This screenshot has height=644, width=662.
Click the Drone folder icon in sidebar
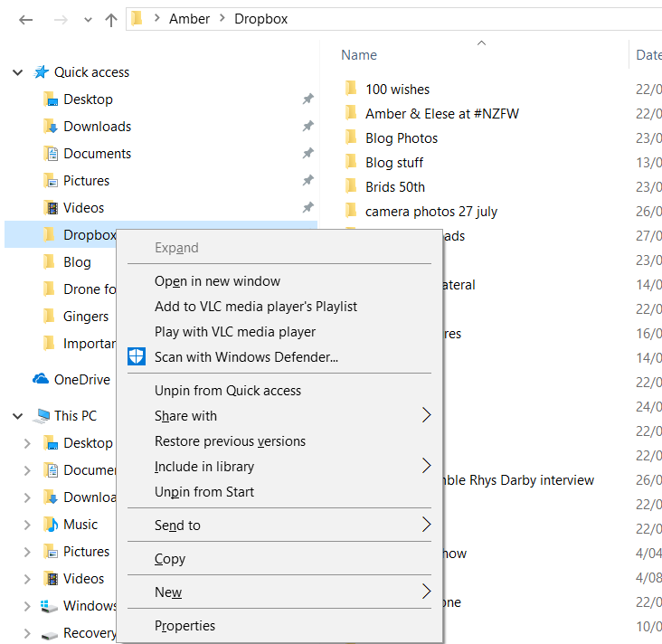point(49,289)
